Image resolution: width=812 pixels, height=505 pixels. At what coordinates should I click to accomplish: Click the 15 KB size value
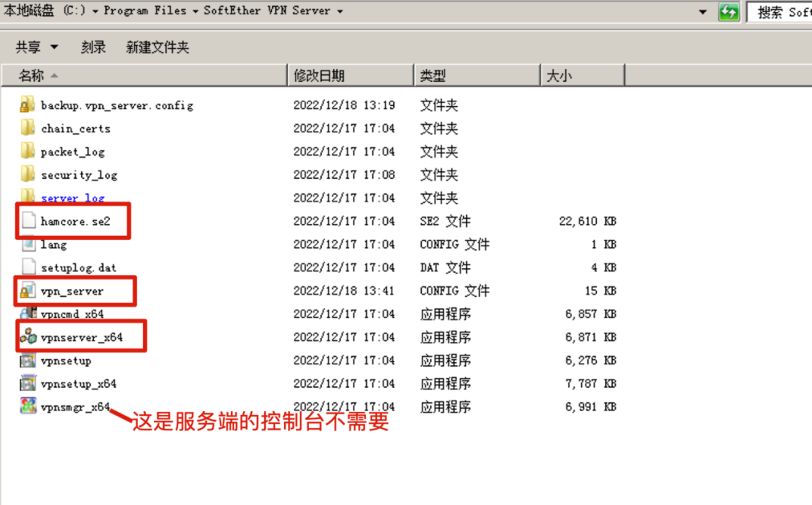[x=601, y=291]
